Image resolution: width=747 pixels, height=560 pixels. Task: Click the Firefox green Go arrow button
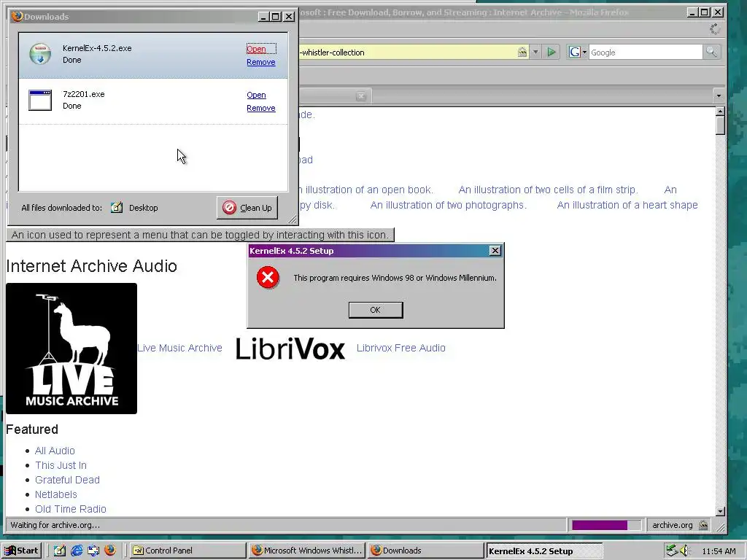click(x=551, y=52)
